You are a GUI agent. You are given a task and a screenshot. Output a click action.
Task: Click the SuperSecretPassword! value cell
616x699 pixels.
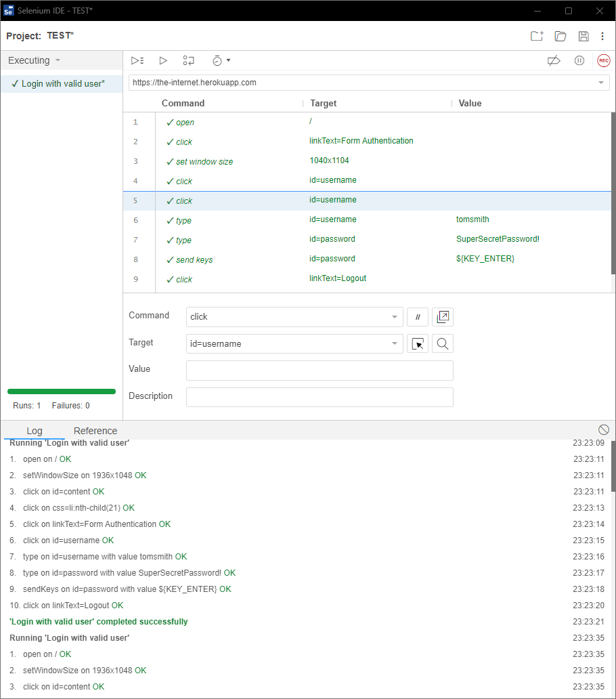coord(498,239)
